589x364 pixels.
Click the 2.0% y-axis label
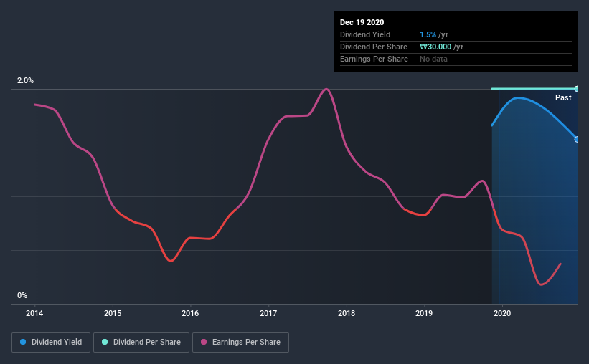click(25, 81)
